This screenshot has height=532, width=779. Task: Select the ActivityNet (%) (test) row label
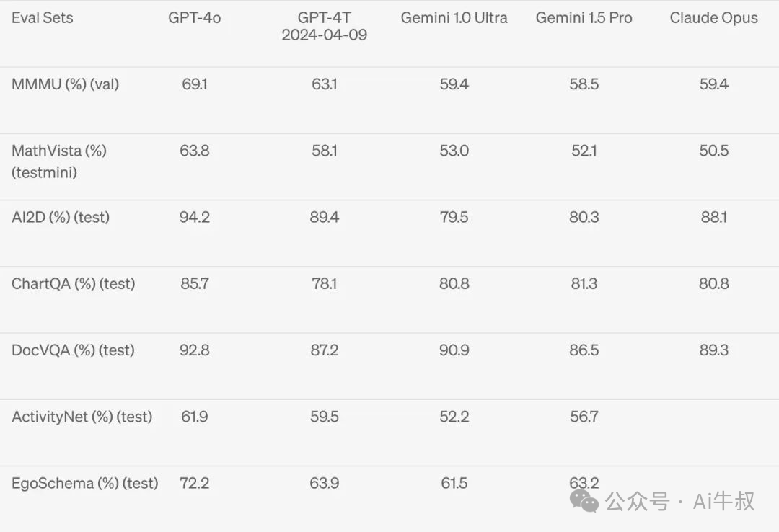coord(82,417)
